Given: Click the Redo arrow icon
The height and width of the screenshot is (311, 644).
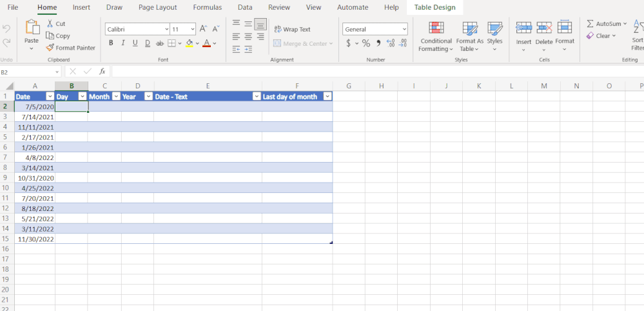Looking at the screenshot, I should point(6,42).
